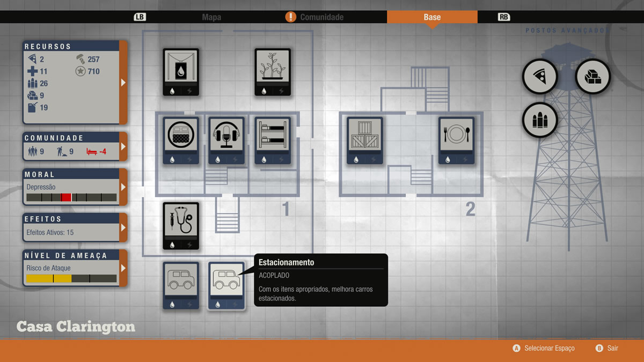The width and height of the screenshot is (644, 362).
Task: Click the materials resource icon showing 9
Action: pos(32,95)
